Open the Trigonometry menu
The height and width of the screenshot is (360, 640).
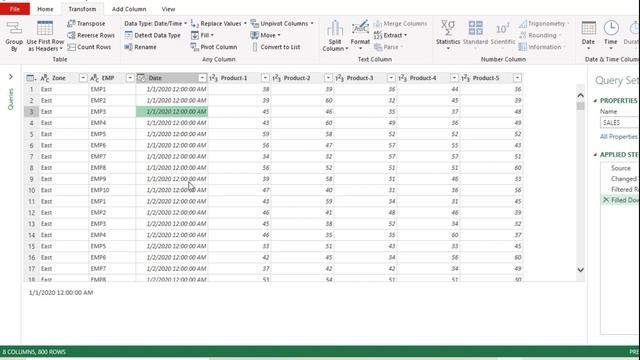point(544,24)
